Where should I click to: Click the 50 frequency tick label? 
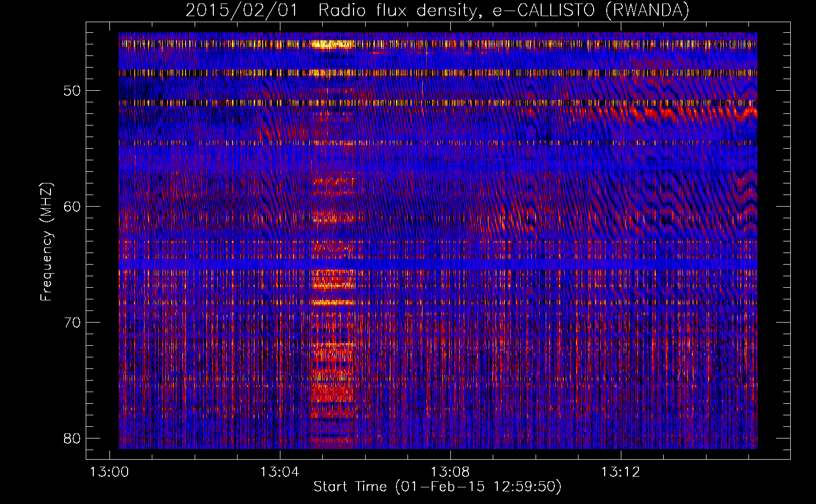(x=72, y=91)
